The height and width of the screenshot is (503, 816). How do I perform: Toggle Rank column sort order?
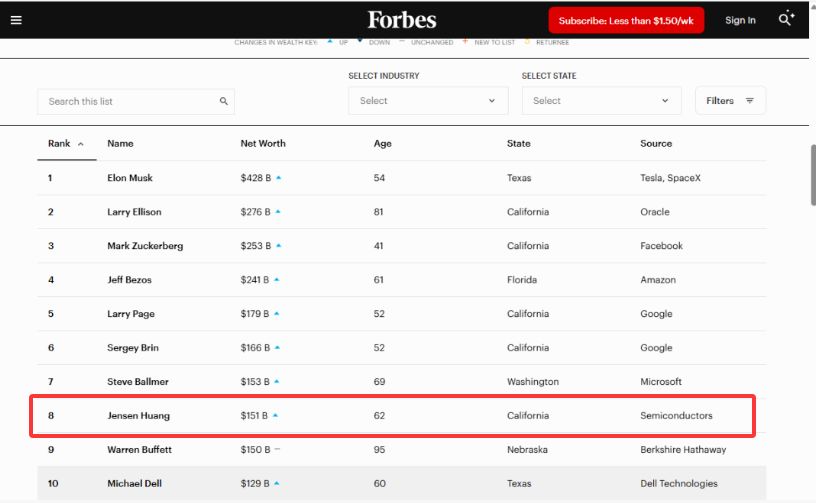(x=66, y=144)
